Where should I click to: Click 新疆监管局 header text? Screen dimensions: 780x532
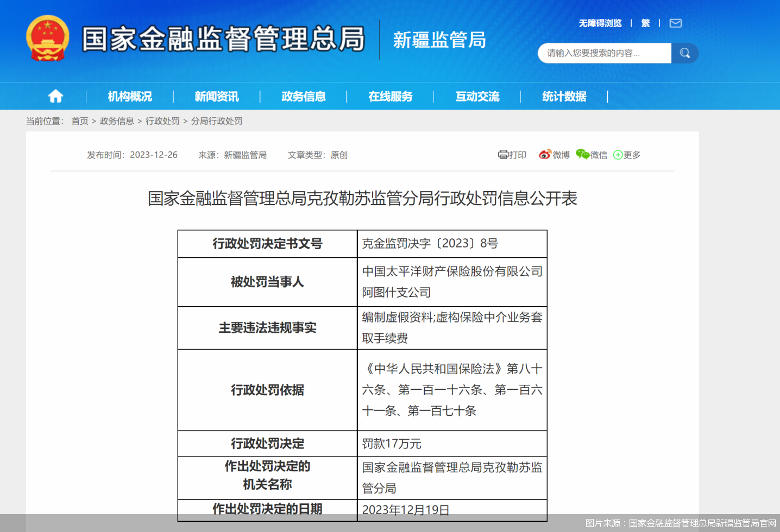coord(439,40)
